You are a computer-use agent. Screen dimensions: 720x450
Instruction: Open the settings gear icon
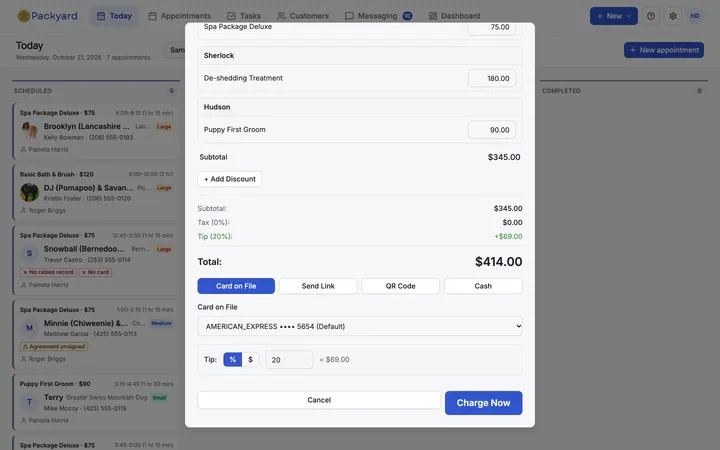point(673,16)
